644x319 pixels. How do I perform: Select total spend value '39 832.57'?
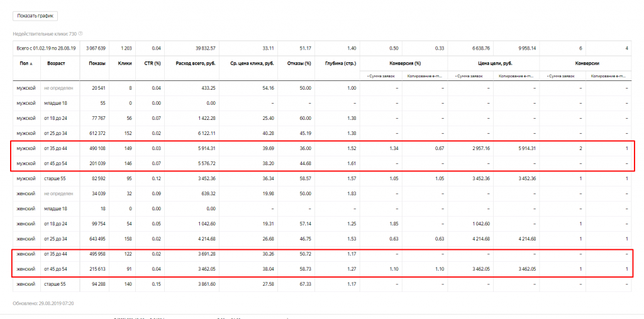(x=205, y=48)
